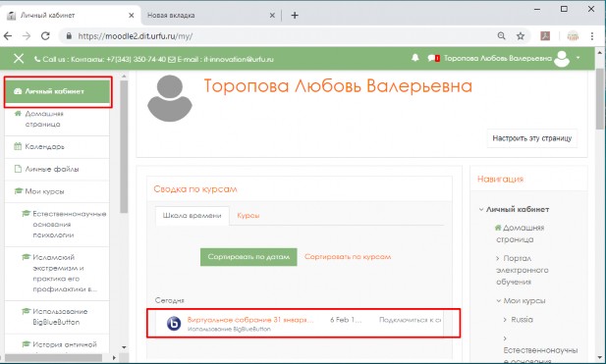Click the contact email it-innovation@urfu.ru
Screen dimensions: 606x364
[x=239, y=60]
